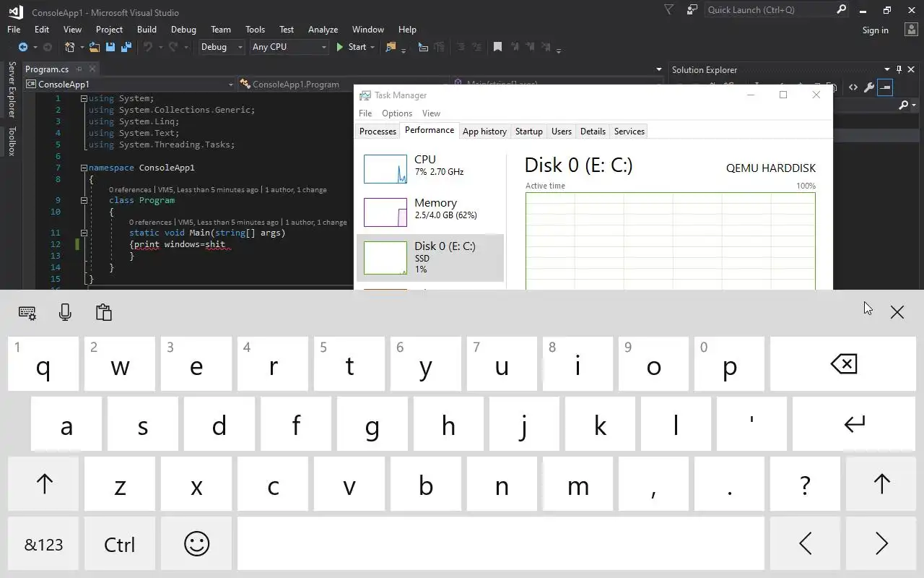Tap the emoji smiley key
The height and width of the screenshot is (578, 924).
tap(196, 543)
